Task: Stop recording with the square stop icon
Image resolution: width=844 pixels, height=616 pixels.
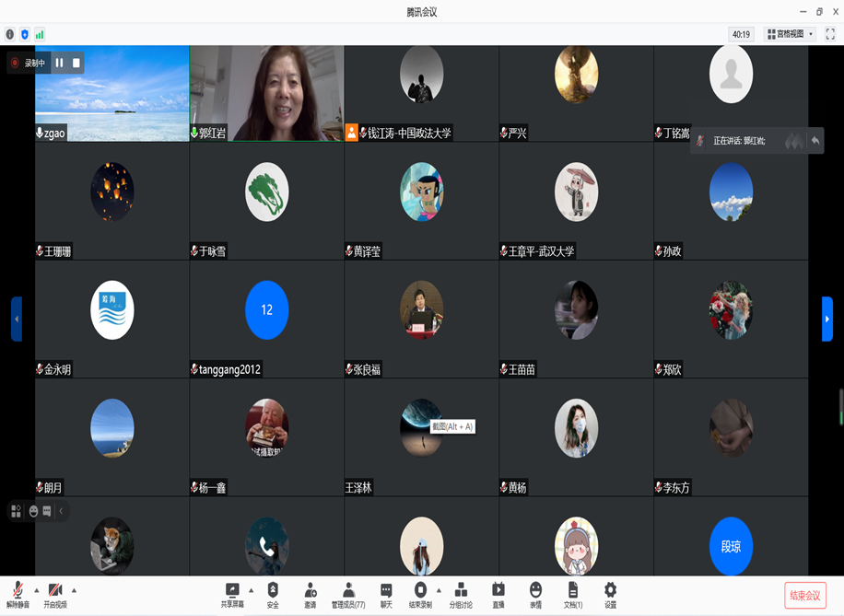Action: tap(76, 63)
